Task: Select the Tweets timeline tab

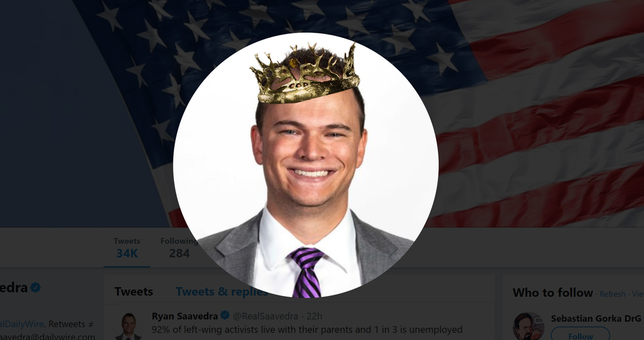Action: click(x=134, y=292)
